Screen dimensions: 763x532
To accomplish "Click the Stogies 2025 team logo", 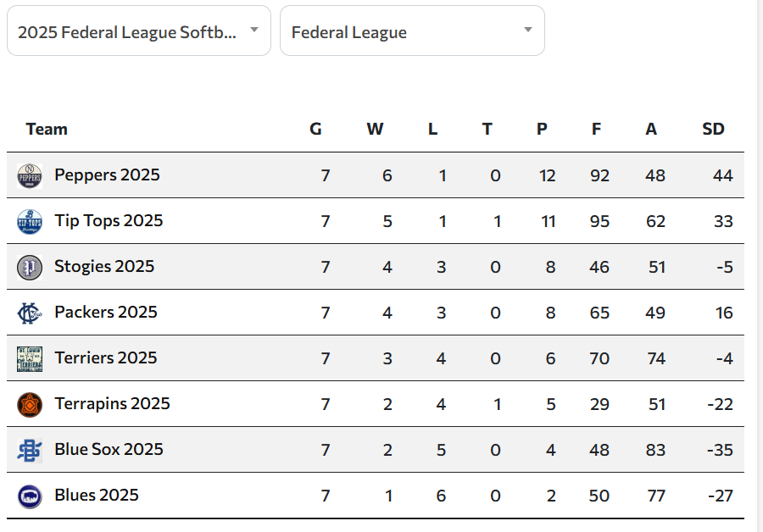I will pyautogui.click(x=30, y=266).
